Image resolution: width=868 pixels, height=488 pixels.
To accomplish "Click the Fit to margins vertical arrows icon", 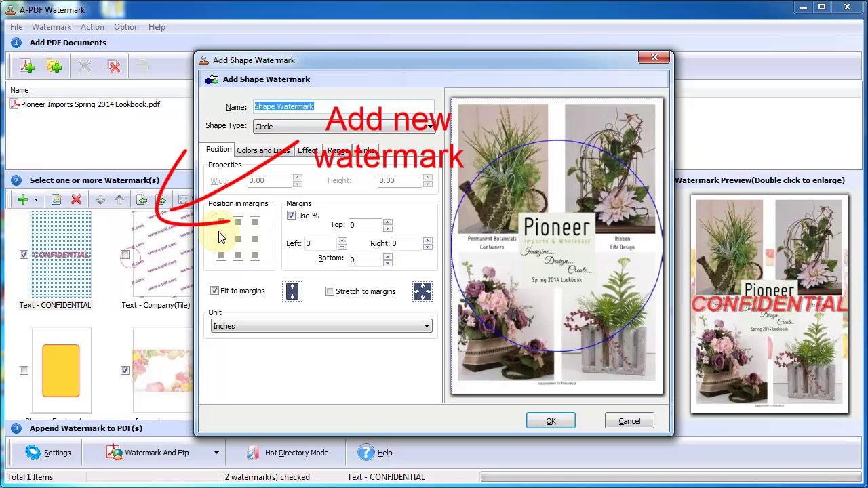I will coord(292,291).
